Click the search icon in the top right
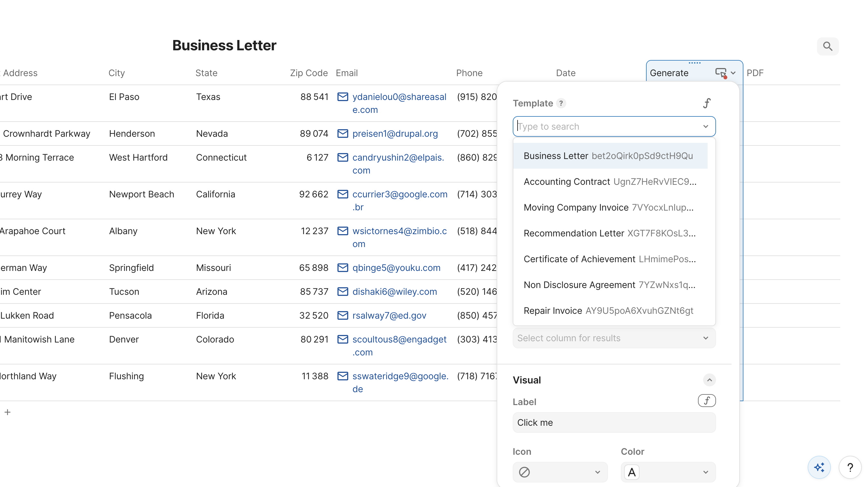The height and width of the screenshot is (487, 868). pos(828,46)
